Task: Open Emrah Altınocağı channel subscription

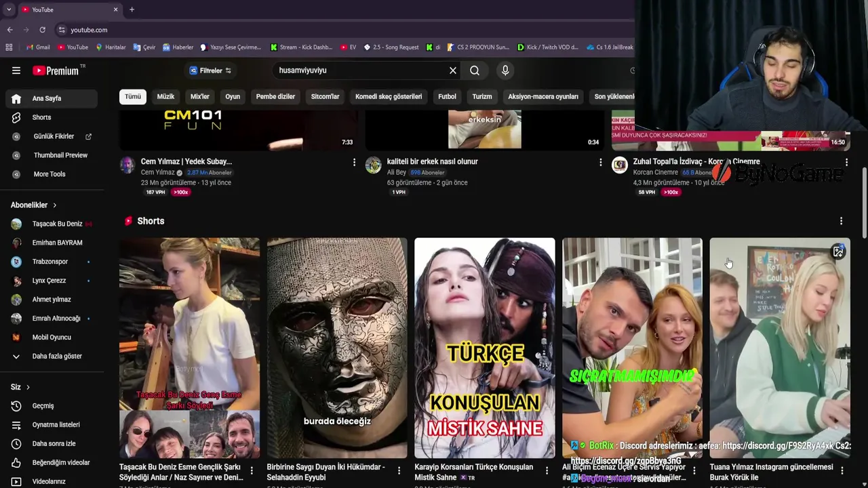Action: pos(52,319)
